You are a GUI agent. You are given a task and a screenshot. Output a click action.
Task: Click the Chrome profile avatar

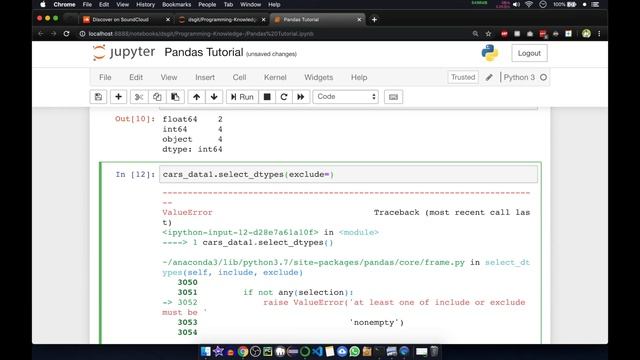pyautogui.click(x=587, y=34)
